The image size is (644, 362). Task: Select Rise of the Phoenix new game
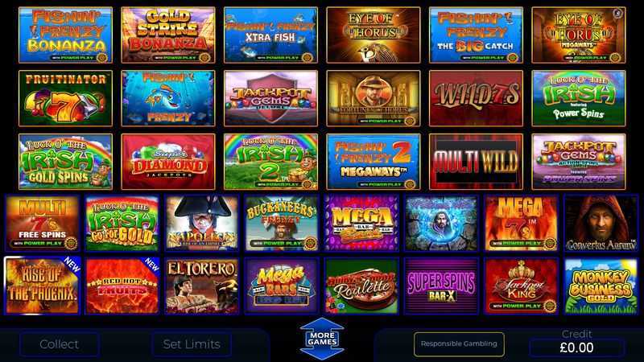[x=42, y=286]
